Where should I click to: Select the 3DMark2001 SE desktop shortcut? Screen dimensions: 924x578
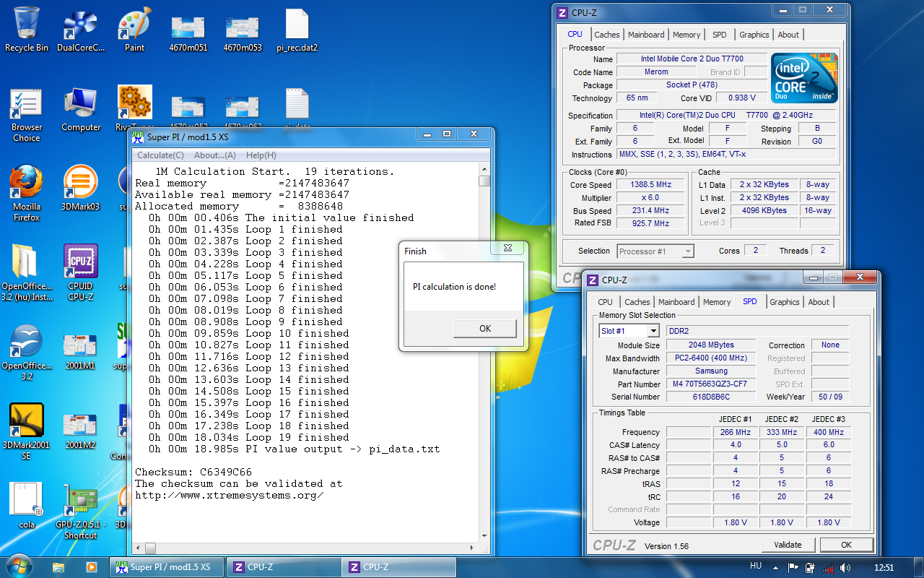pos(27,431)
